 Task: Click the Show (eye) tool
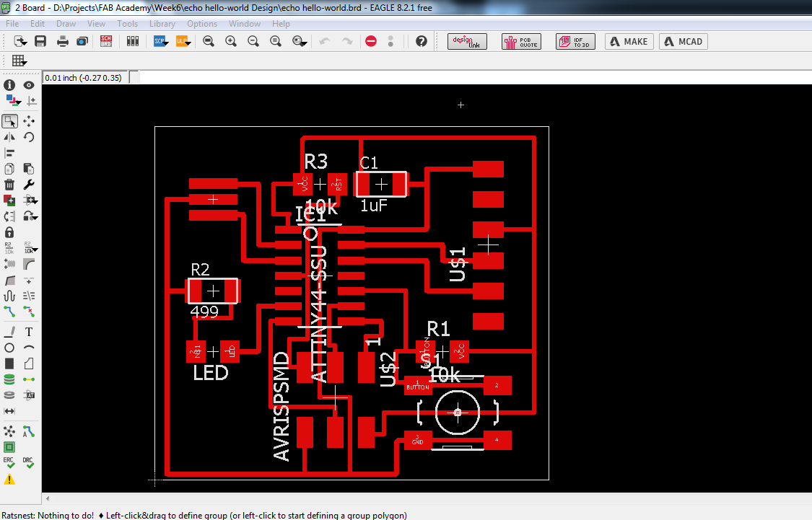[29, 85]
